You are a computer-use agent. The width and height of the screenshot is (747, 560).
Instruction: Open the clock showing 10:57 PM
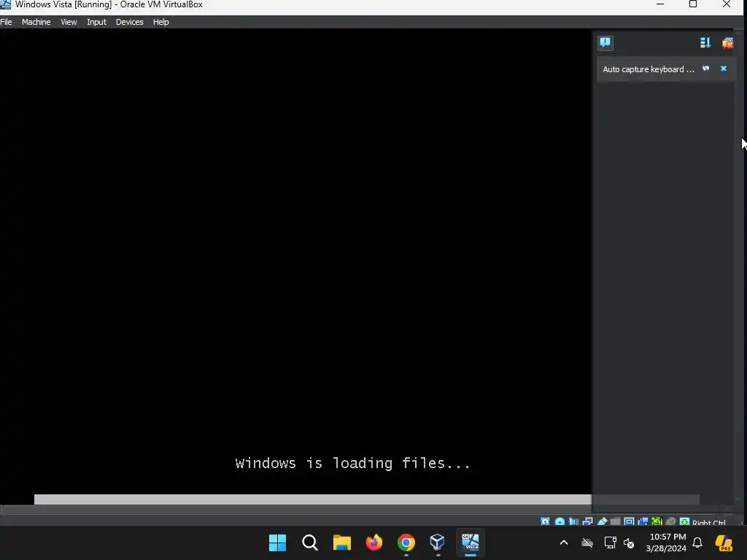tap(666, 542)
